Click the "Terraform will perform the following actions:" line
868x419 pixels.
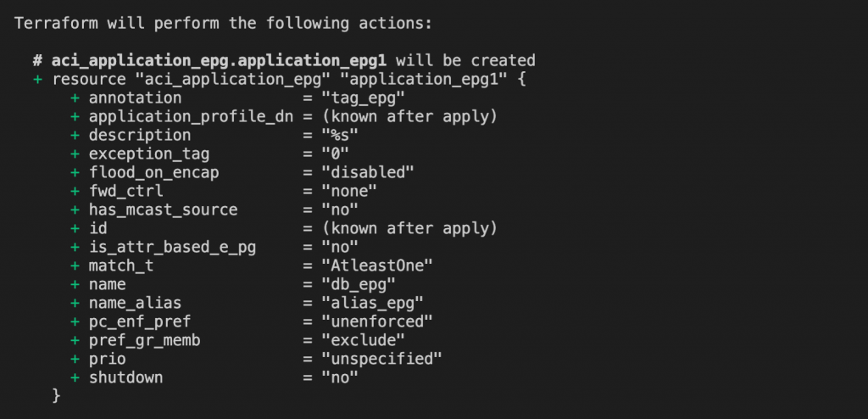[x=224, y=23]
